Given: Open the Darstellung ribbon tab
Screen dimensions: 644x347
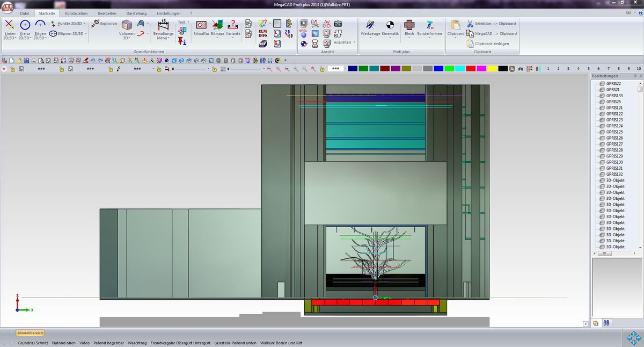Looking at the screenshot, I should click(137, 13).
